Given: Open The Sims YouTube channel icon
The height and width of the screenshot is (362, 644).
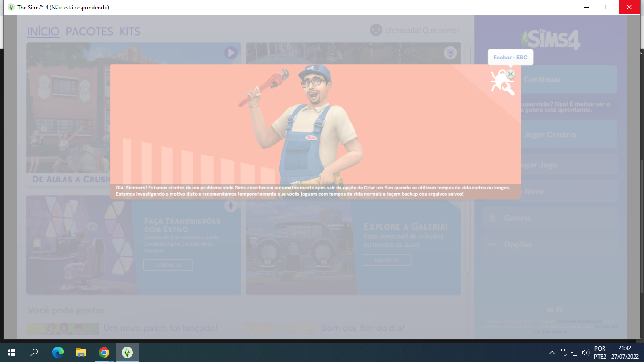Looking at the screenshot, I should (x=550, y=310).
